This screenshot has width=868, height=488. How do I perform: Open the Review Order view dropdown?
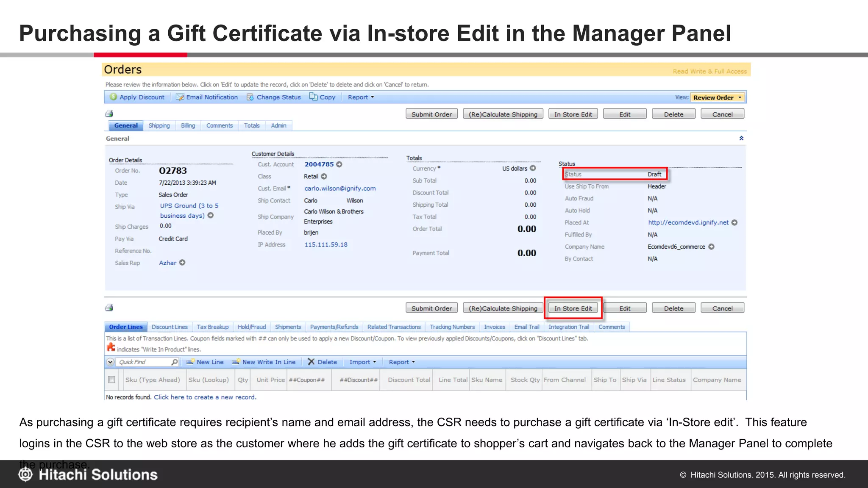[718, 97]
